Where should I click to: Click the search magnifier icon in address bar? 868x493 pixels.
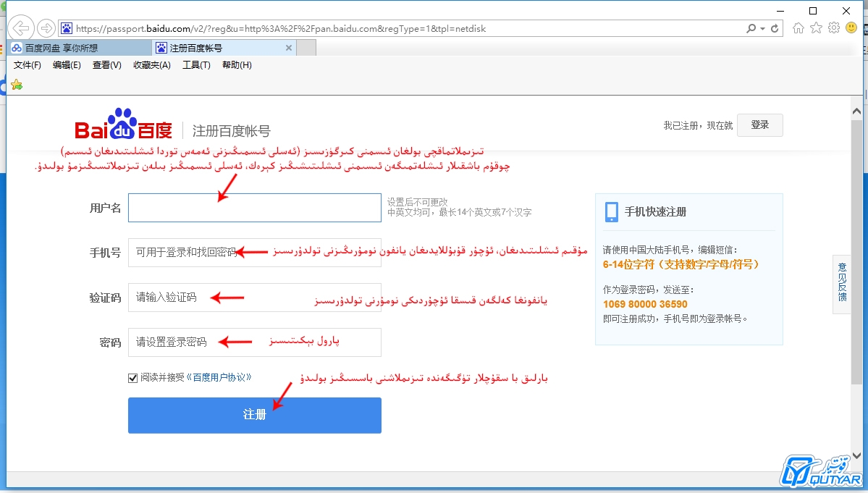tap(751, 28)
